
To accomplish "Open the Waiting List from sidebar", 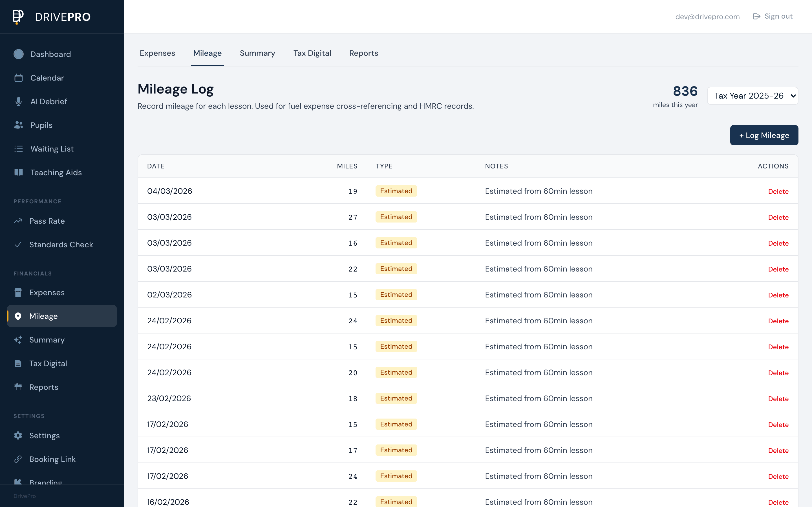I will point(52,148).
